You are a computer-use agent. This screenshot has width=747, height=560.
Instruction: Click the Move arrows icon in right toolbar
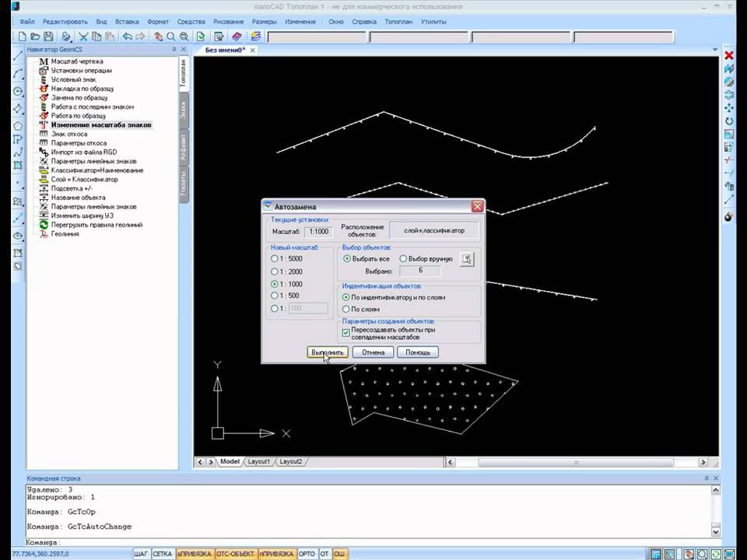(x=729, y=108)
